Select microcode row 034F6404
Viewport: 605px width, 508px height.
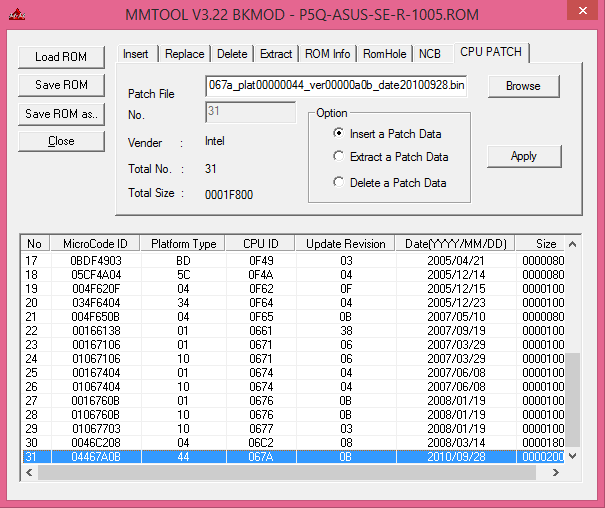tap(293, 303)
